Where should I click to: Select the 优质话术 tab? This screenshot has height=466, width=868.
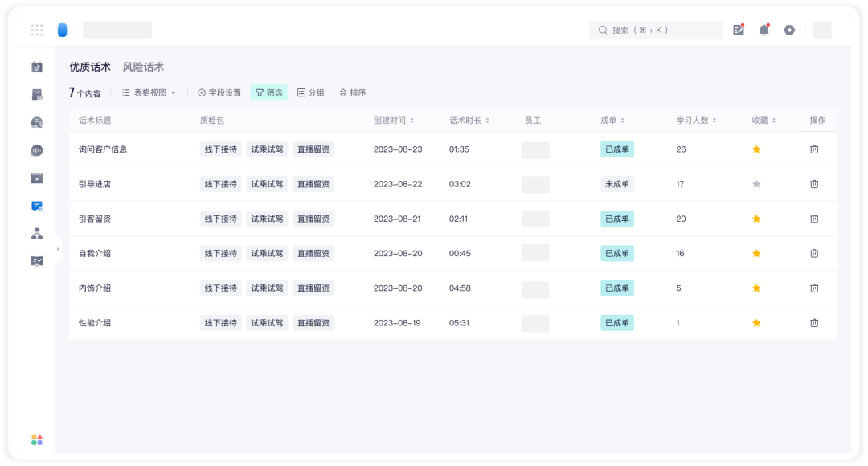click(x=90, y=67)
